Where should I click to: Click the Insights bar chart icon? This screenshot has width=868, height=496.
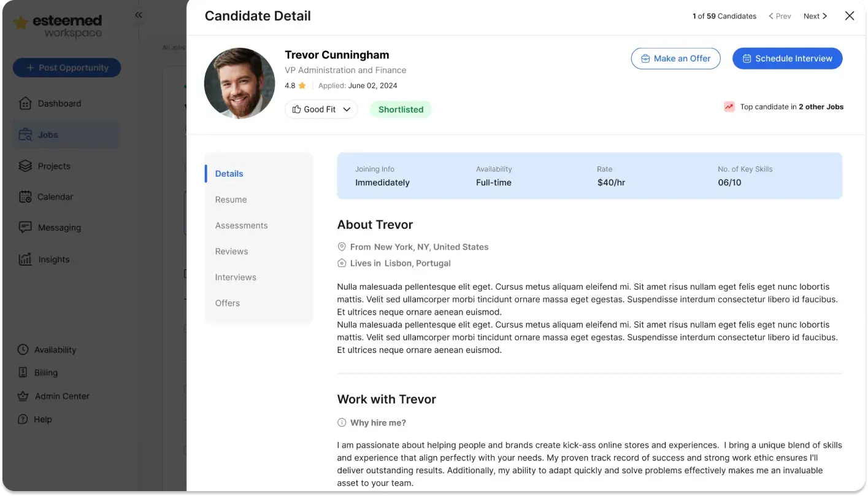click(25, 260)
